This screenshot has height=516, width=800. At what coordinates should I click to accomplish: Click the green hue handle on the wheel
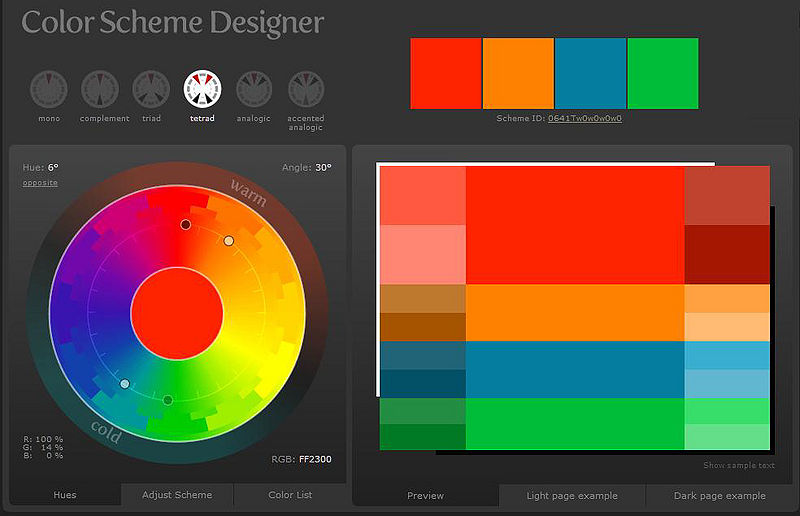tap(168, 400)
